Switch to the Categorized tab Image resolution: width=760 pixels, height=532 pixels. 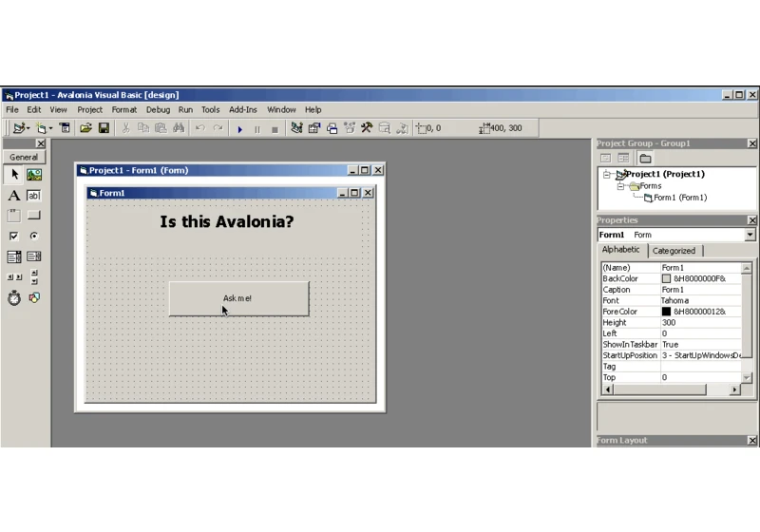click(674, 251)
